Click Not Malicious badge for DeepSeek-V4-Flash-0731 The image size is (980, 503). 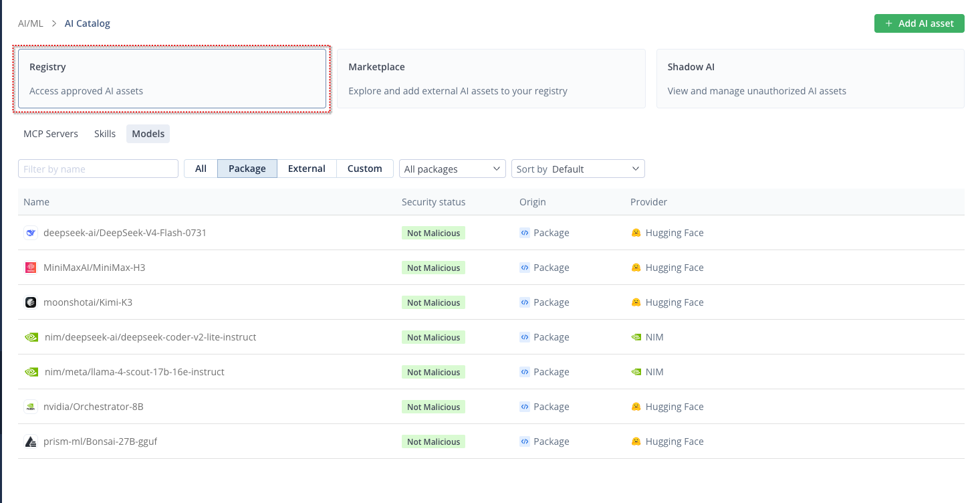[x=434, y=233]
